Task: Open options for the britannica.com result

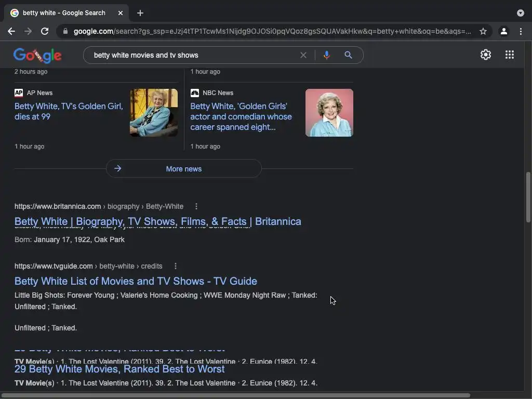Action: tap(196, 206)
